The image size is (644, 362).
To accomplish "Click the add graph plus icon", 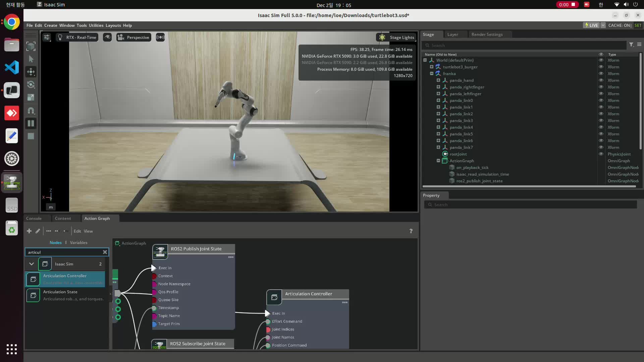I will (x=29, y=231).
